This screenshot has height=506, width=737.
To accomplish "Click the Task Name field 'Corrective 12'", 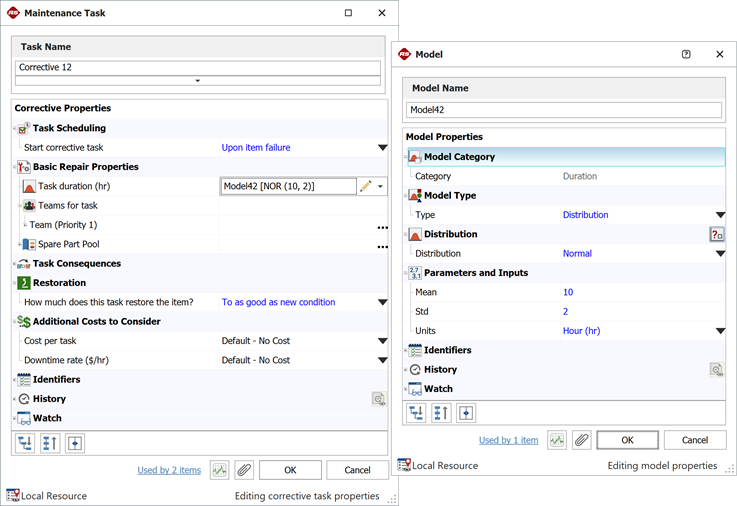I will (197, 68).
